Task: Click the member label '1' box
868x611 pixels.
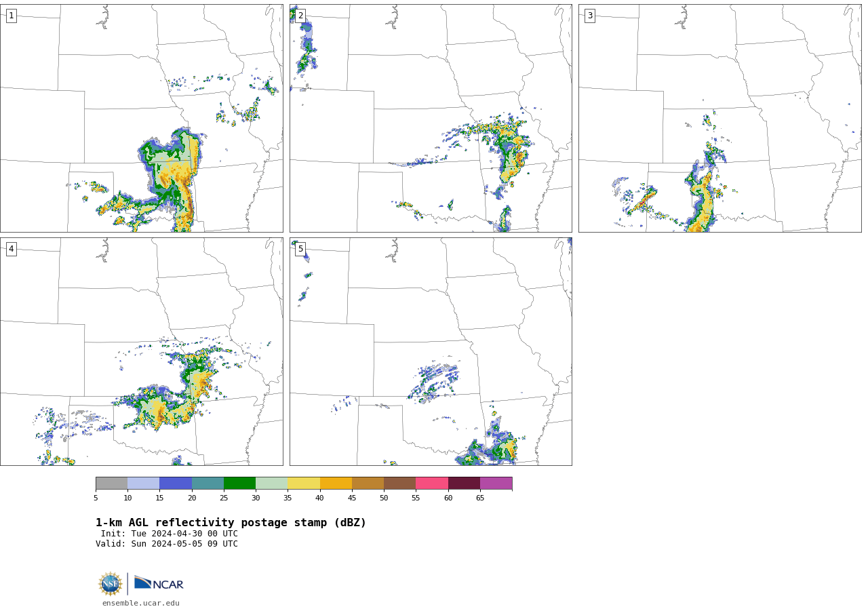Action: coord(11,16)
